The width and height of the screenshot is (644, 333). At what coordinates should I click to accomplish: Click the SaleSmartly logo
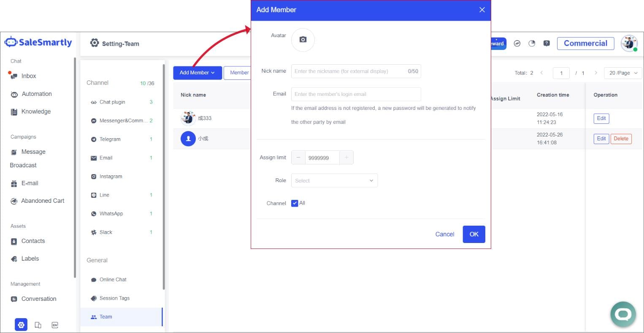point(38,42)
